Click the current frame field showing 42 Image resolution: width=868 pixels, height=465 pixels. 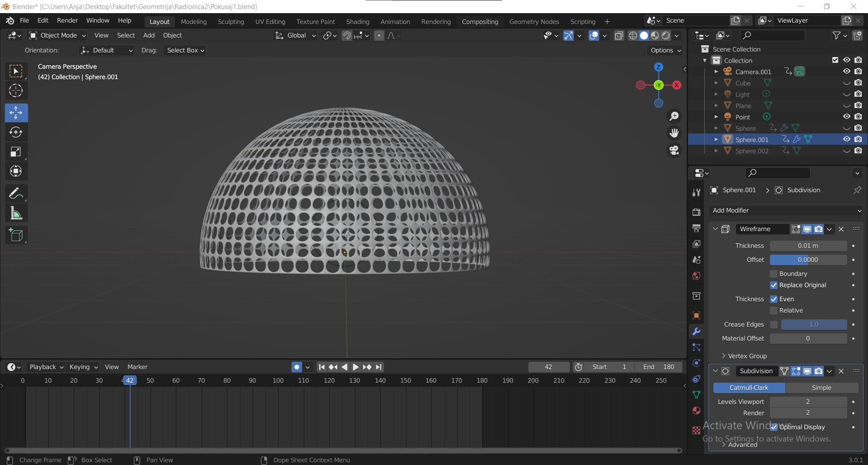(x=548, y=367)
